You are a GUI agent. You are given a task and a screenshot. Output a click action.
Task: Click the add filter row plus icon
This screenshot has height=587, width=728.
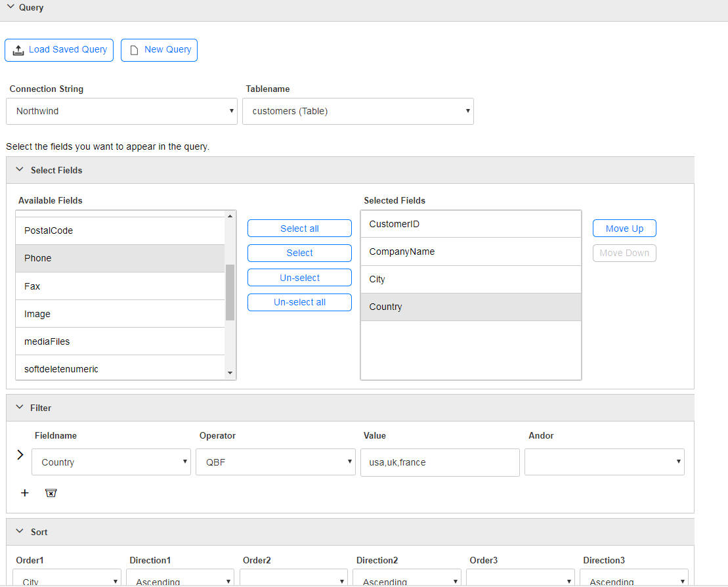tap(24, 492)
